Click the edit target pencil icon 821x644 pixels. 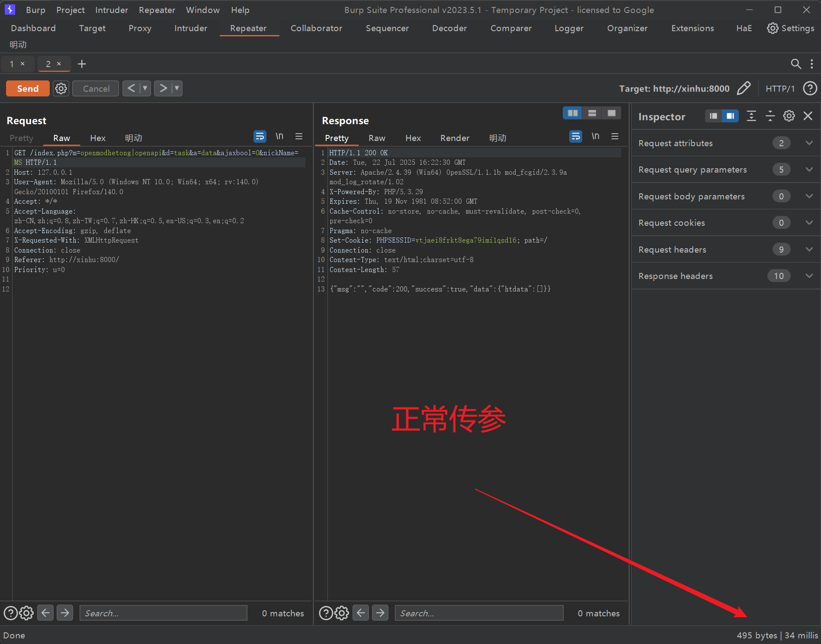pos(744,88)
